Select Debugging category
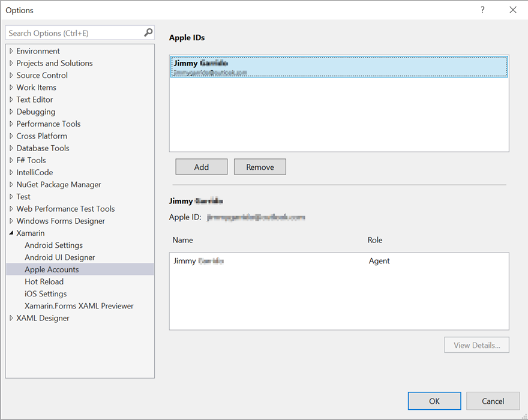This screenshot has width=528, height=420. [x=36, y=112]
